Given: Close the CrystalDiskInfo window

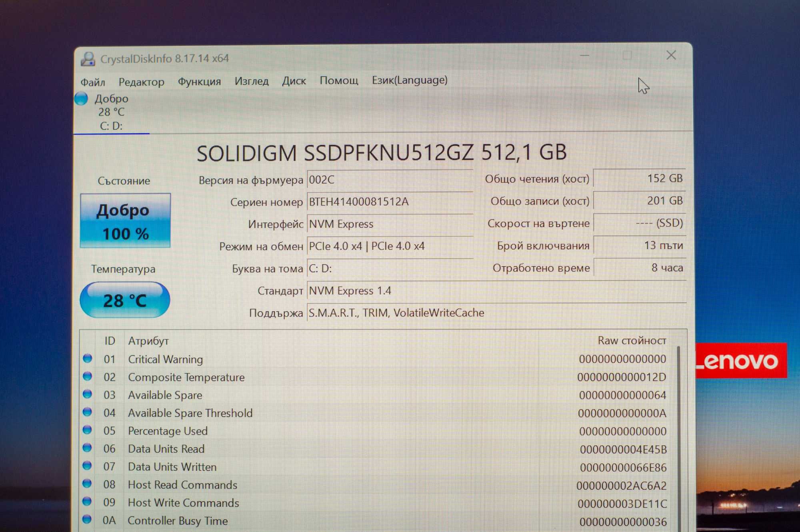Looking at the screenshot, I should tap(671, 55).
